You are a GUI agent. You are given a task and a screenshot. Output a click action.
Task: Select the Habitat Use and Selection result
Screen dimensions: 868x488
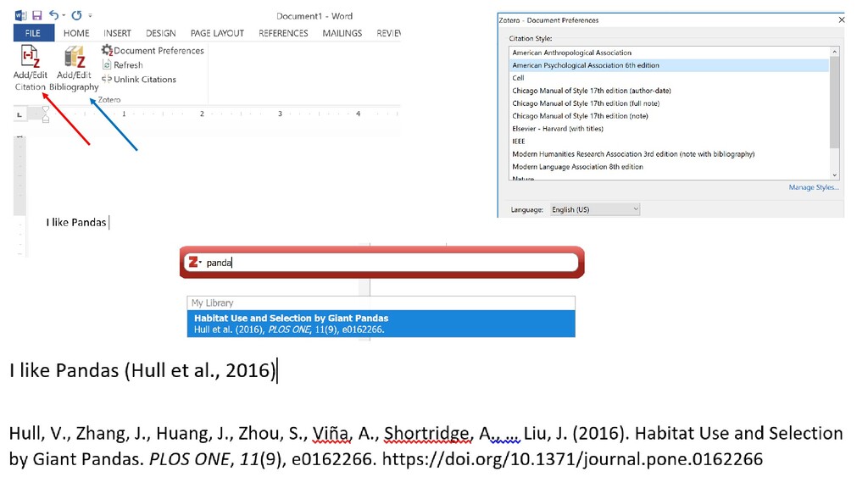[x=381, y=324]
